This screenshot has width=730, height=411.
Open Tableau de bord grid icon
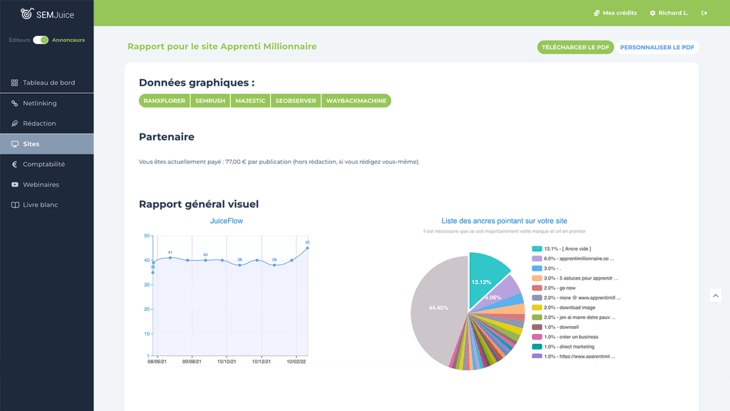click(14, 83)
